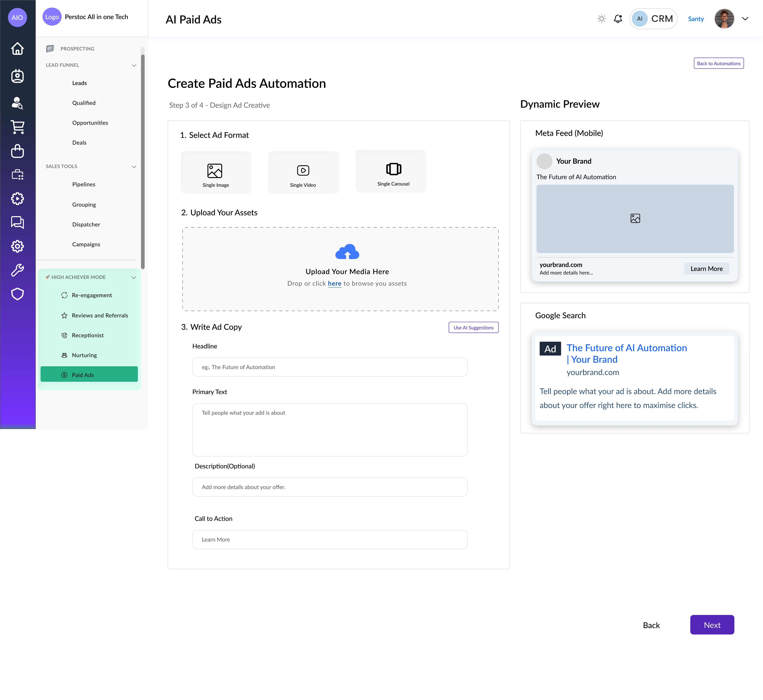The width and height of the screenshot is (763, 700).
Task: Click the notification bell icon
Action: point(618,19)
